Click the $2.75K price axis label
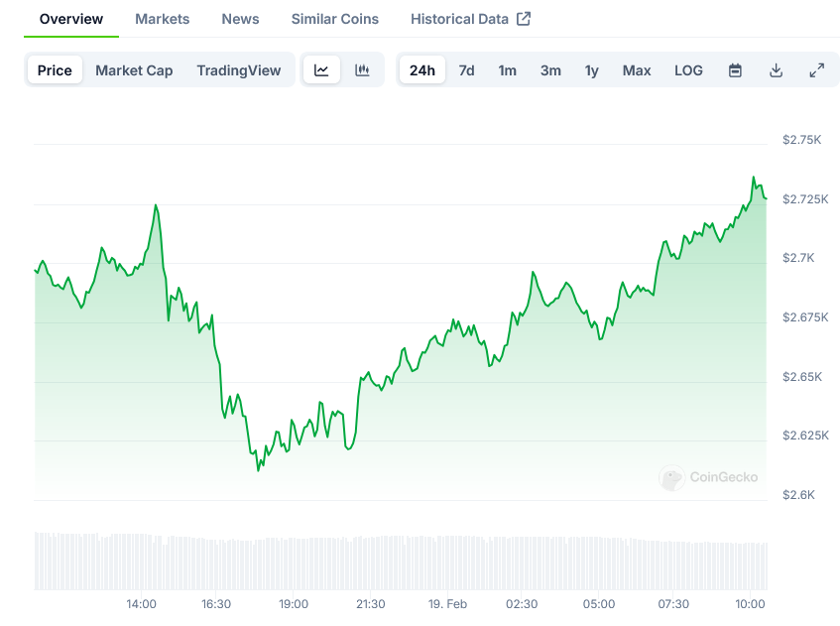Screen dimensions: 840x626 point(802,140)
